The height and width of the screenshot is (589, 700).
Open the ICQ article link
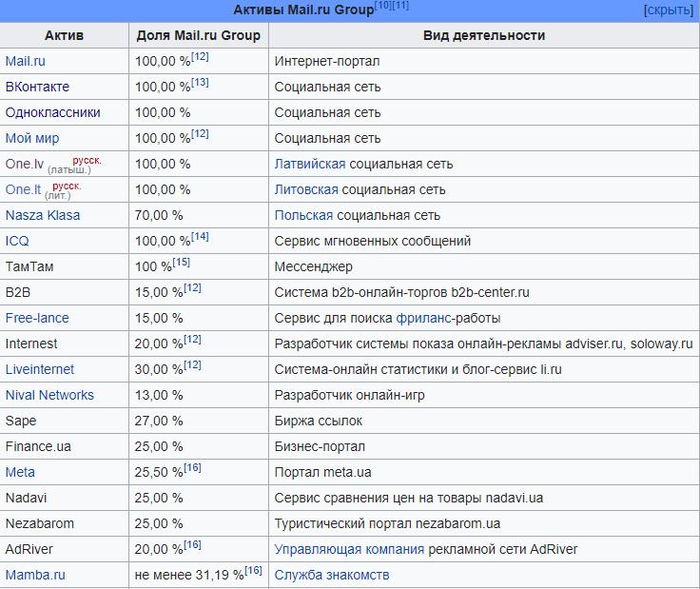click(x=17, y=241)
